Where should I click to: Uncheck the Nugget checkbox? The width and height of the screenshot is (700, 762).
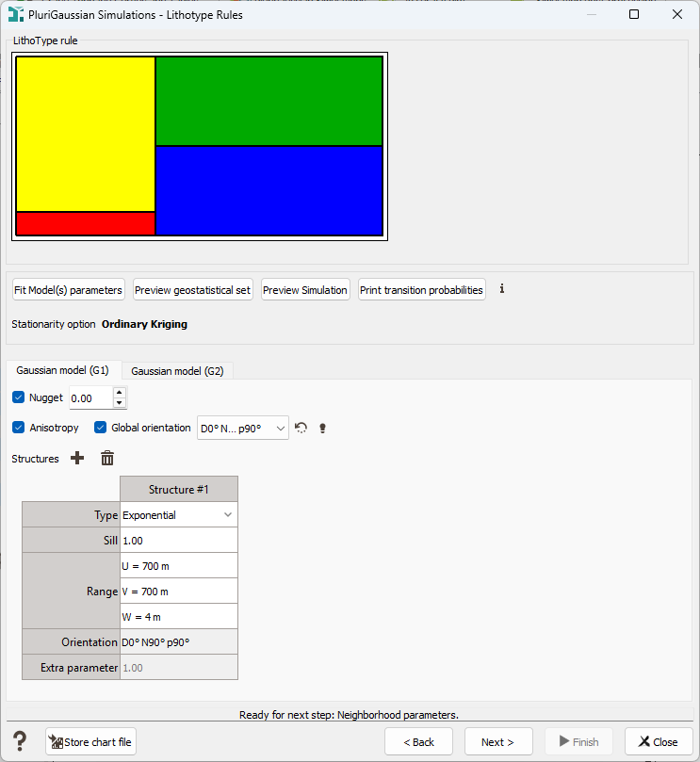19,397
